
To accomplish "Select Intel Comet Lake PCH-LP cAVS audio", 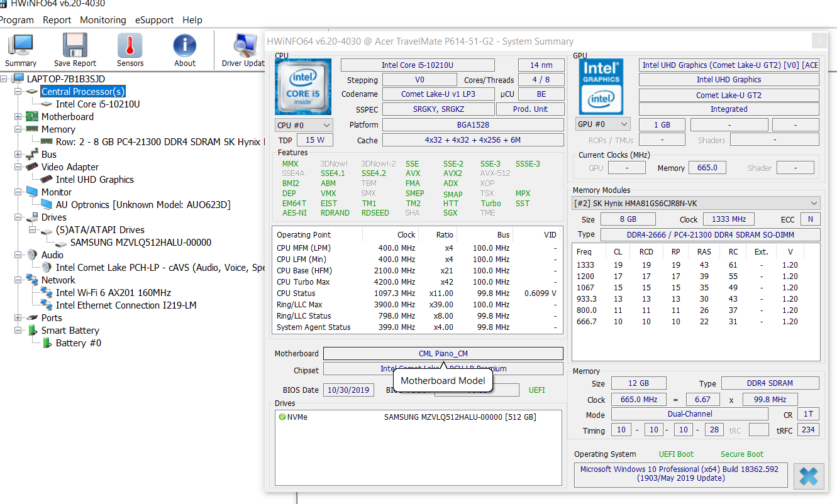I will coord(160,268).
